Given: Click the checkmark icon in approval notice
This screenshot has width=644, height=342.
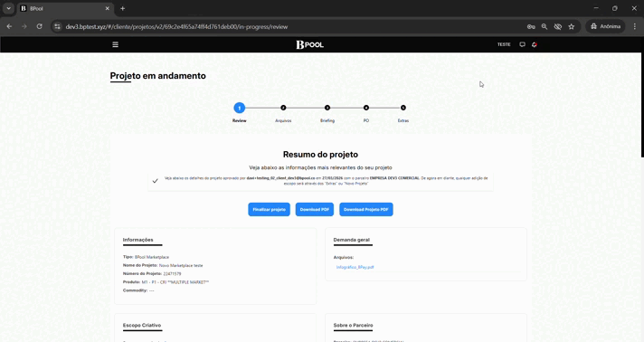Looking at the screenshot, I should point(156,181).
